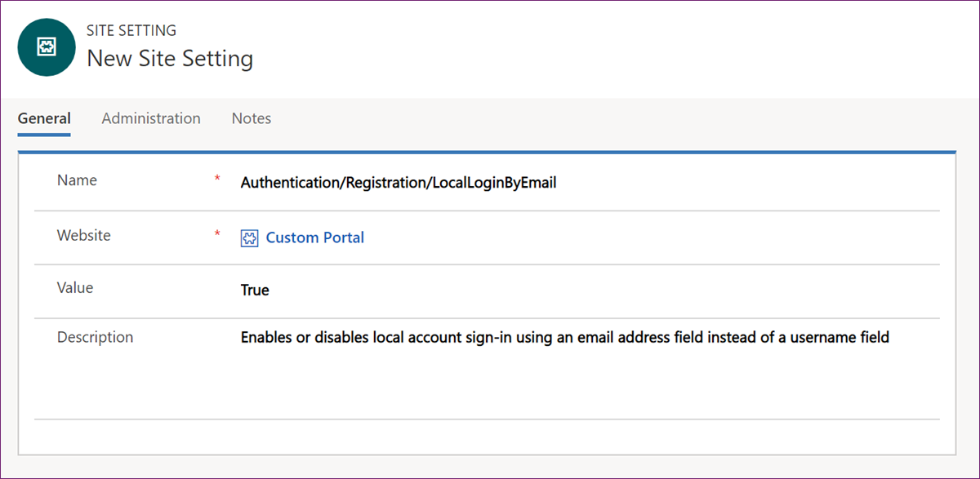Open the Custom Portal website link
980x479 pixels.
[x=314, y=238]
